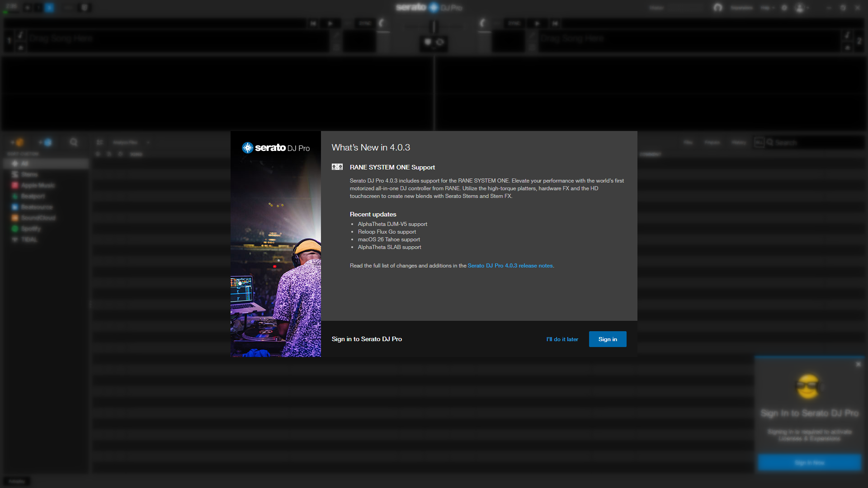868x488 pixels.
Task: Open Spotify in the library sidebar
Action: tap(46, 229)
